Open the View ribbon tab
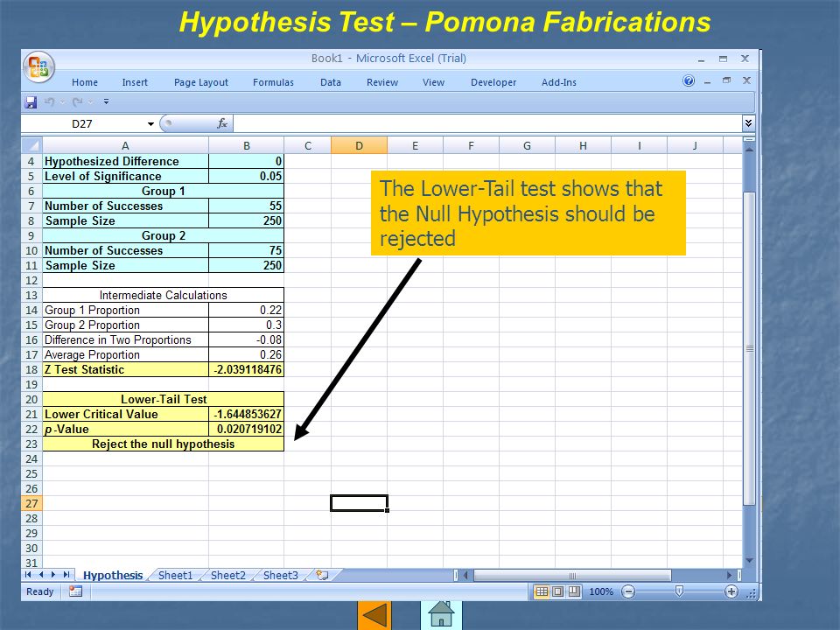 (433, 82)
